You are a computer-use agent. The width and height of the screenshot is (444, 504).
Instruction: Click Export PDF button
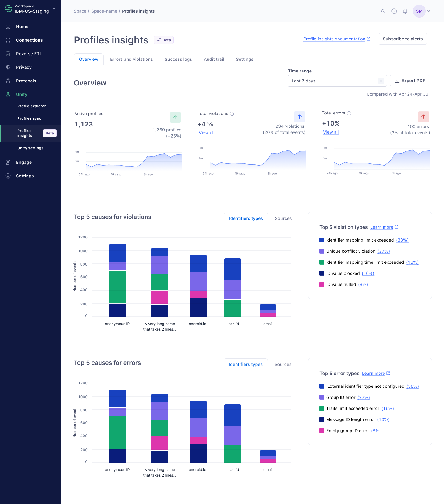tap(409, 81)
